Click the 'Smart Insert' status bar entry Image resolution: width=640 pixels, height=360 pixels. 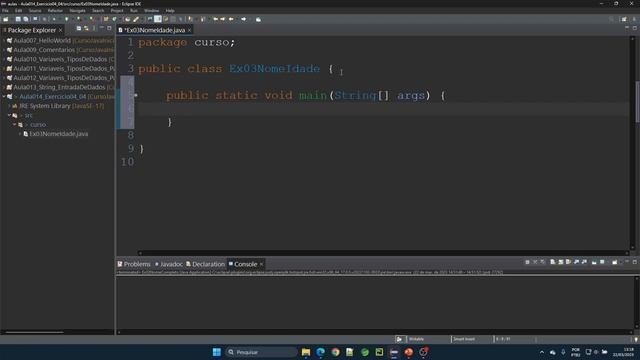pos(464,339)
